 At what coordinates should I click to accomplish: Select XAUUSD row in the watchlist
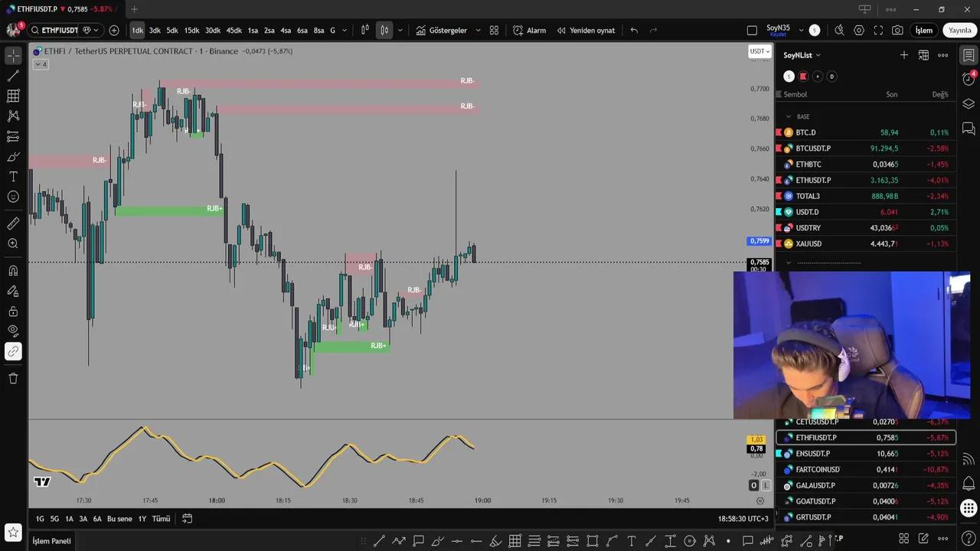click(x=866, y=244)
